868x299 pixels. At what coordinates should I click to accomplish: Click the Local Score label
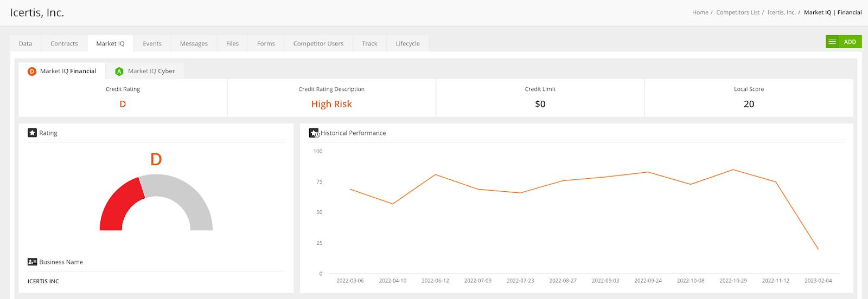click(749, 89)
